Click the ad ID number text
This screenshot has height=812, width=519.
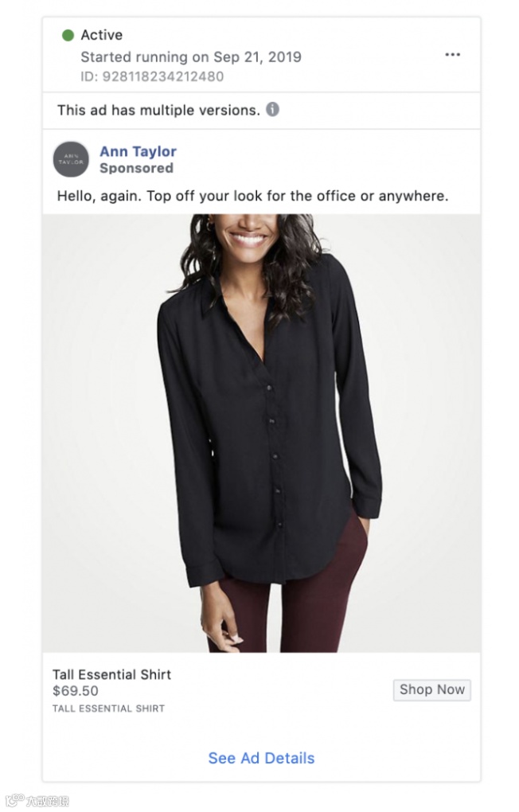[x=152, y=76]
